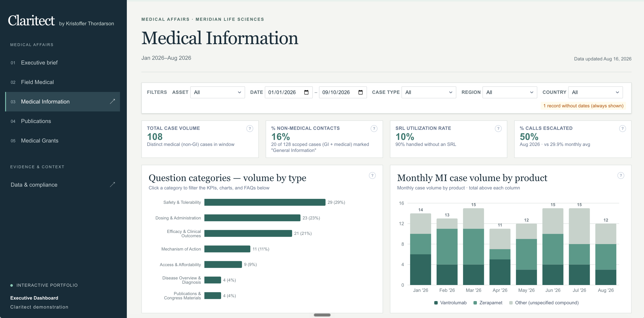Screen dimensions: 644x318
Task: Open help icon for Monthly MI case volume chart
Action: (620, 175)
